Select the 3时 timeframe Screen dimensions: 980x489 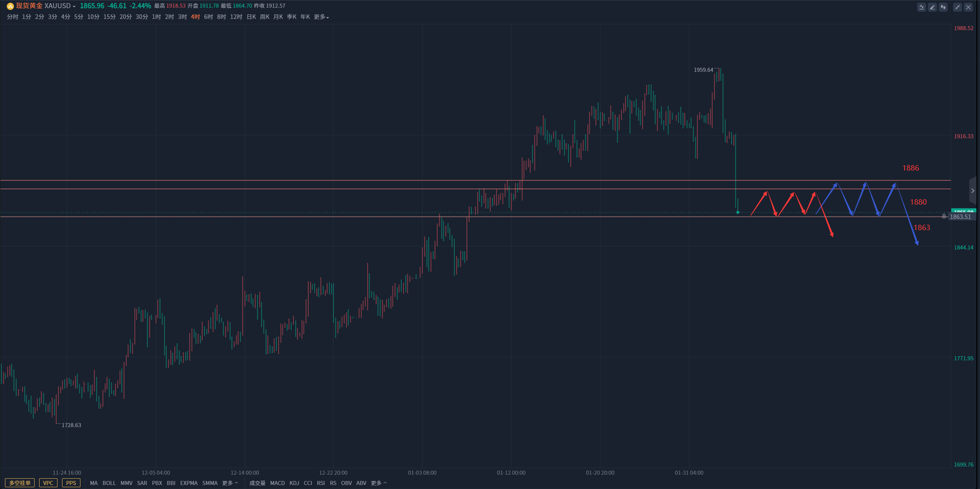(182, 17)
